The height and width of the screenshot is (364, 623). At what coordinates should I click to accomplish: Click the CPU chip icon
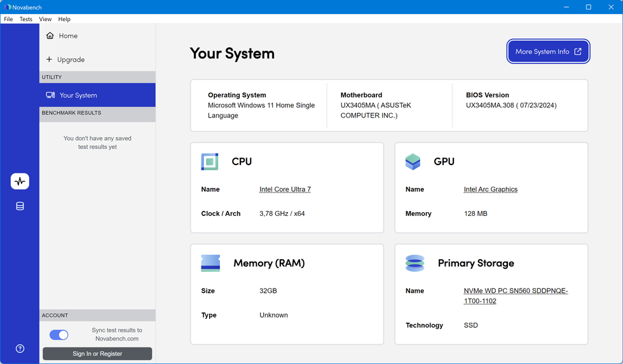pos(210,161)
